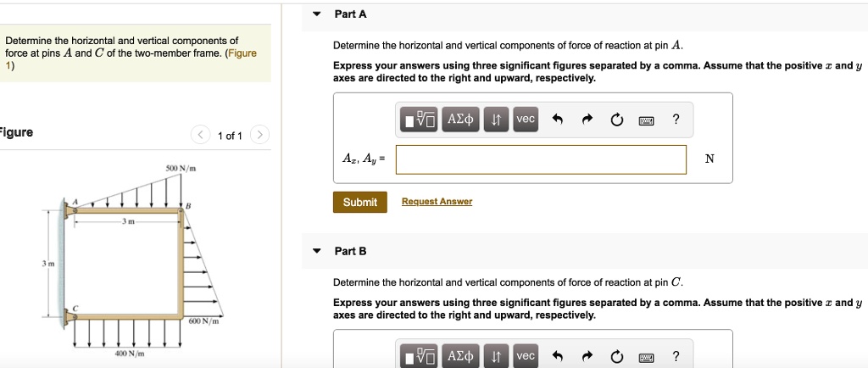Viewport: 868px width, 368px height.
Task: Click the 'Part B' heading text
Action: point(350,251)
